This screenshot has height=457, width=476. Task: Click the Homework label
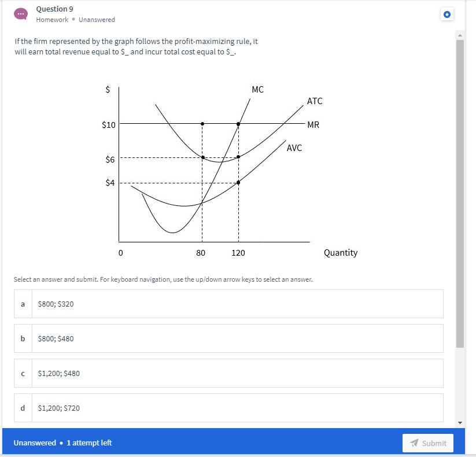pos(52,19)
